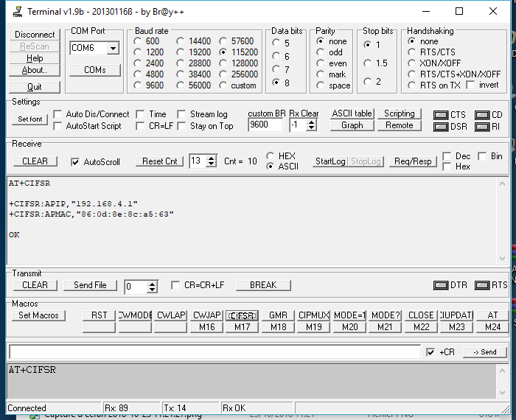Click the DSR indicator LED
This screenshot has height=420, width=516.
tap(441, 127)
